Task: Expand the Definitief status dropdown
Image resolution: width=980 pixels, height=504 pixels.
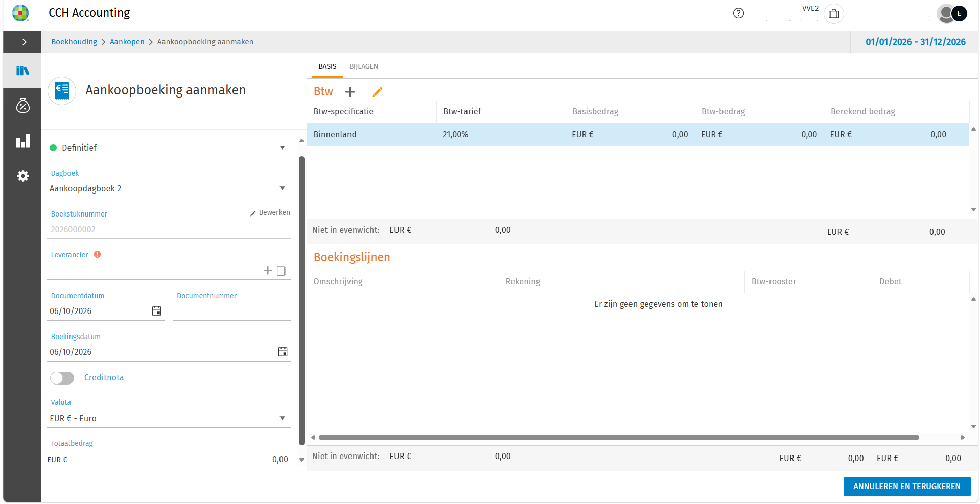Action: click(169, 148)
